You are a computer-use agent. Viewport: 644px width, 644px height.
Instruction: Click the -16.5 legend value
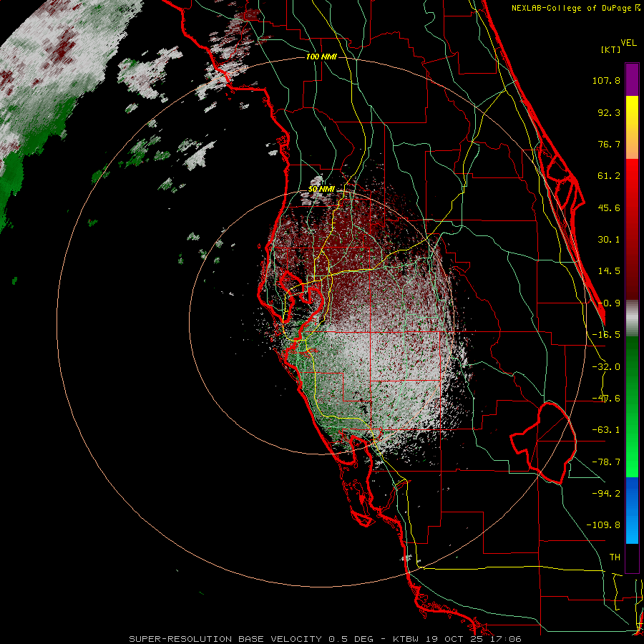(x=606, y=335)
